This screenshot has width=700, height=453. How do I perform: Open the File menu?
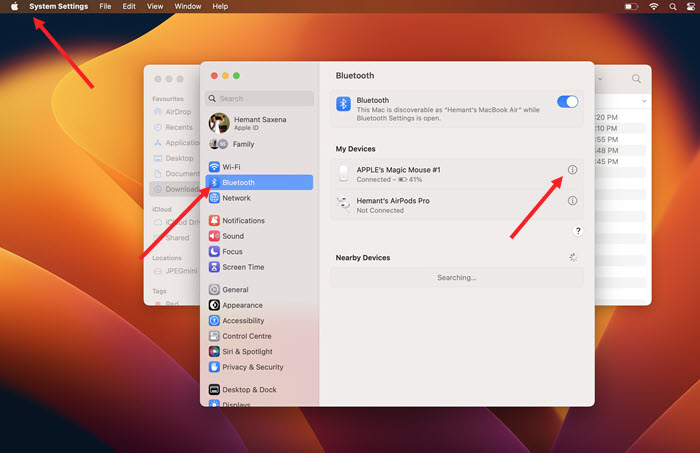coord(105,6)
